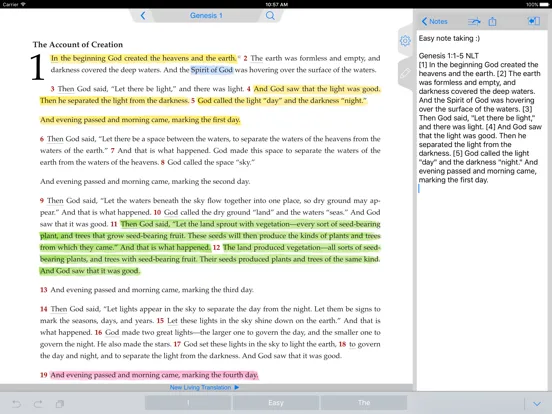
Task: Open the New Living Translation selector
Action: [204, 387]
